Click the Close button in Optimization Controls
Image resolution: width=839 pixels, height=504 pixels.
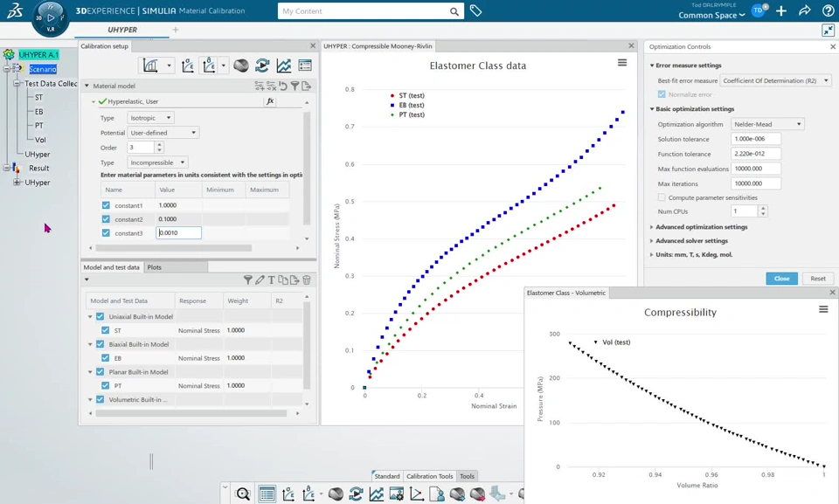(x=781, y=279)
